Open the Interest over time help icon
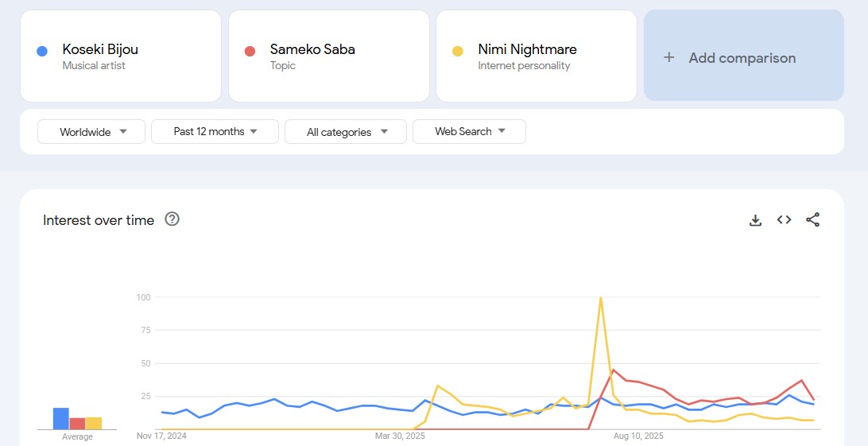Screen dimensions: 868x446 (172, 219)
